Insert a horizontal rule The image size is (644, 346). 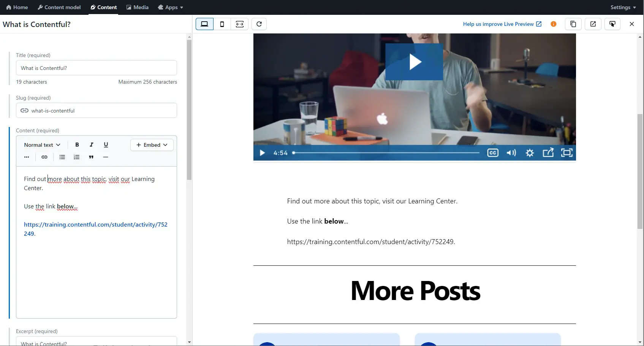click(x=106, y=157)
